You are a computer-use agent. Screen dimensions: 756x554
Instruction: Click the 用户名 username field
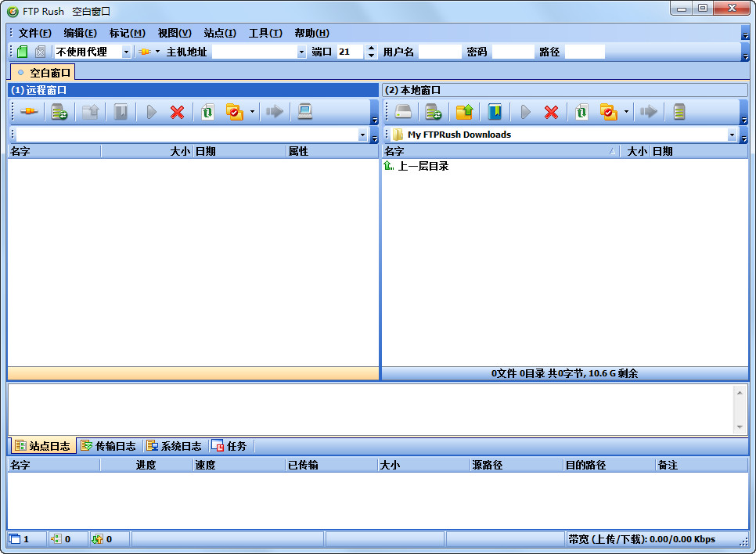(440, 52)
